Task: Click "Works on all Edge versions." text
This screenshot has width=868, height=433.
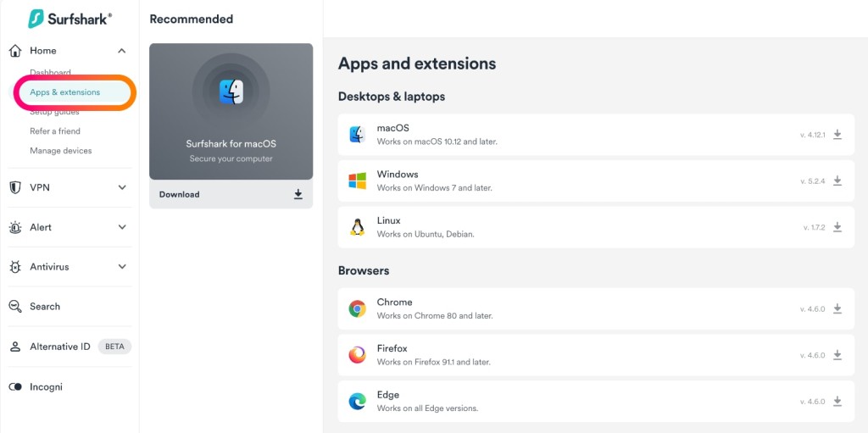Action: coord(427,408)
